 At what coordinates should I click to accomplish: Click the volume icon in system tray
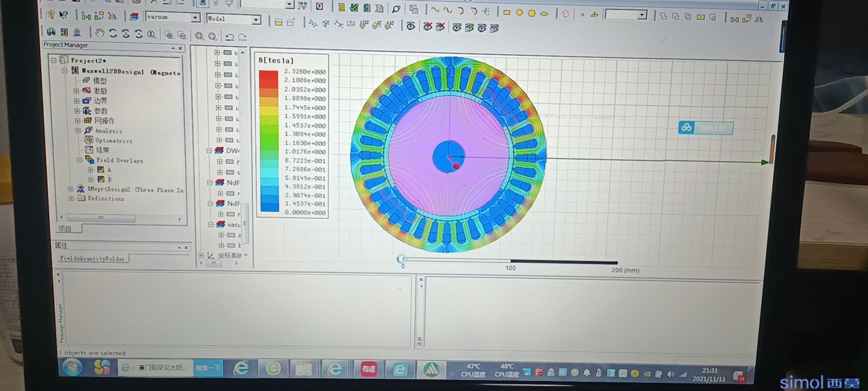point(670,374)
